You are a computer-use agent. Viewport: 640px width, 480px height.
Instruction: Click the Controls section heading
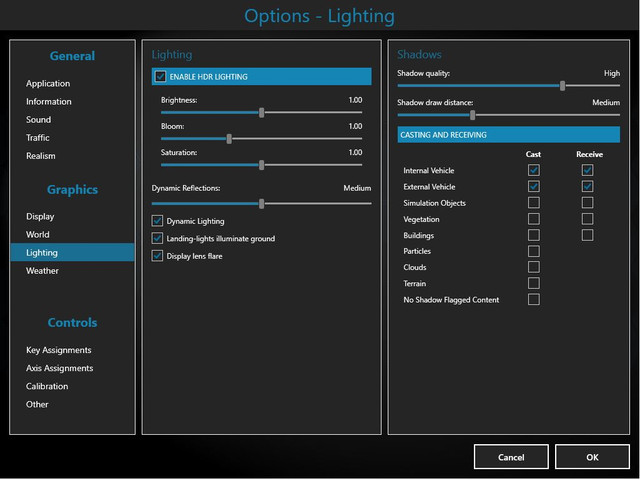click(72, 322)
